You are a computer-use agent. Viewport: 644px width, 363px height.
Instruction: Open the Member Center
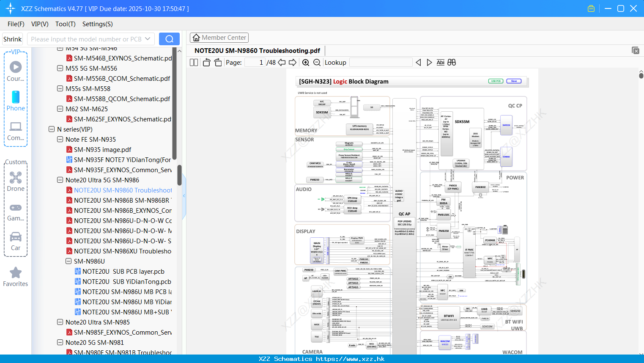[x=219, y=38]
